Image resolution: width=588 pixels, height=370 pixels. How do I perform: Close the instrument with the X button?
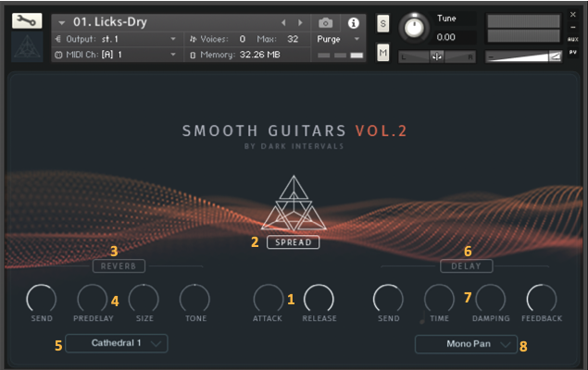(x=572, y=15)
